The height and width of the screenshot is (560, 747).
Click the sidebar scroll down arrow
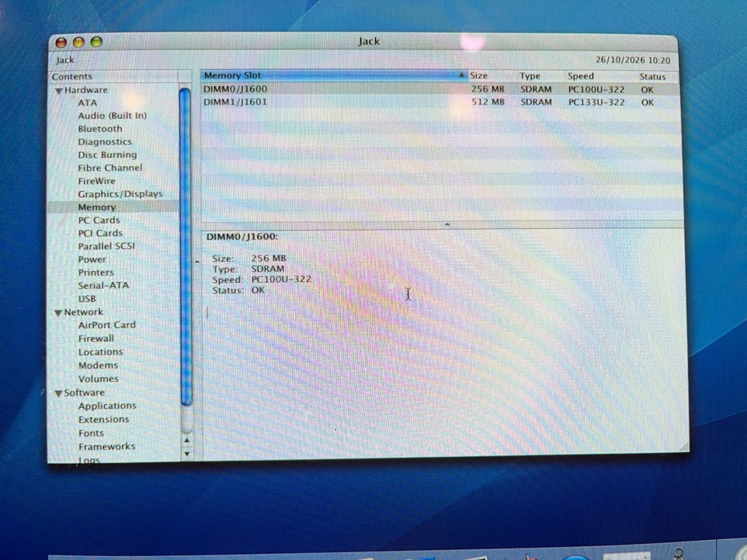[x=187, y=453]
